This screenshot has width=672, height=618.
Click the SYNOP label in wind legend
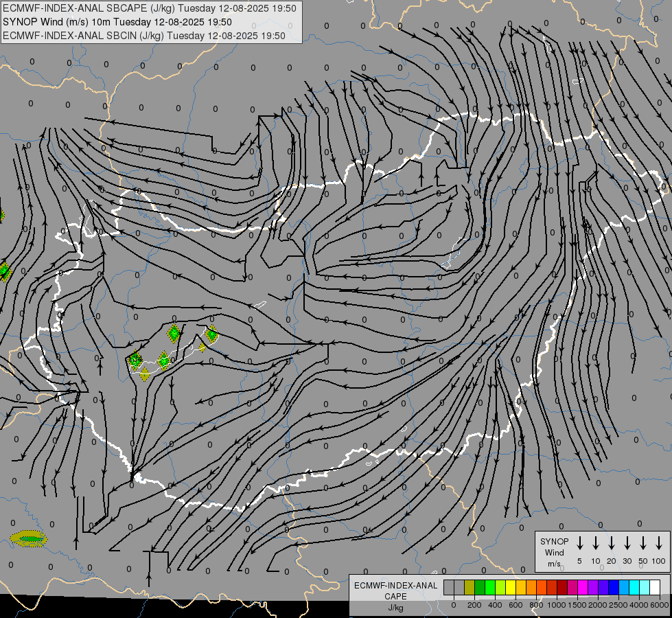point(554,542)
